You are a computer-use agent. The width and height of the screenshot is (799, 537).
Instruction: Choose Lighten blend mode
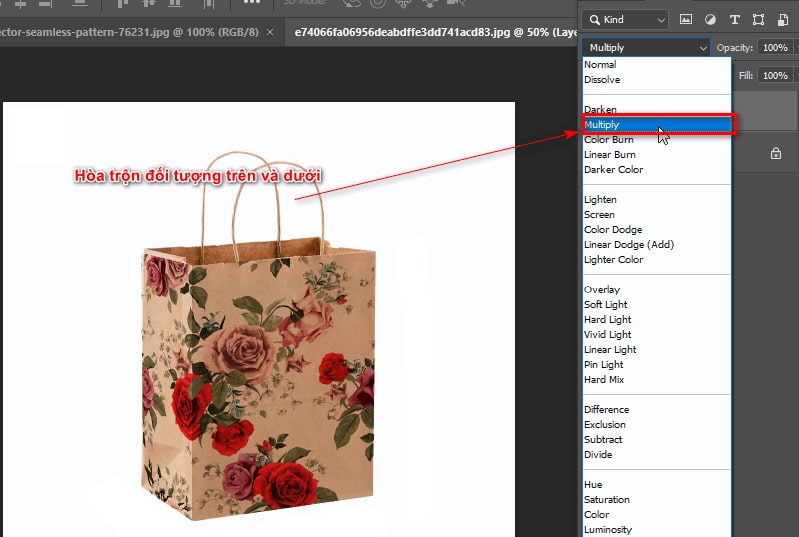coord(657,200)
